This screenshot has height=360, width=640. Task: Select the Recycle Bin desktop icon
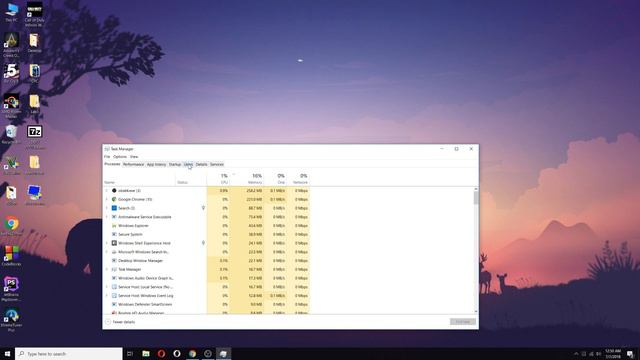pos(11,134)
